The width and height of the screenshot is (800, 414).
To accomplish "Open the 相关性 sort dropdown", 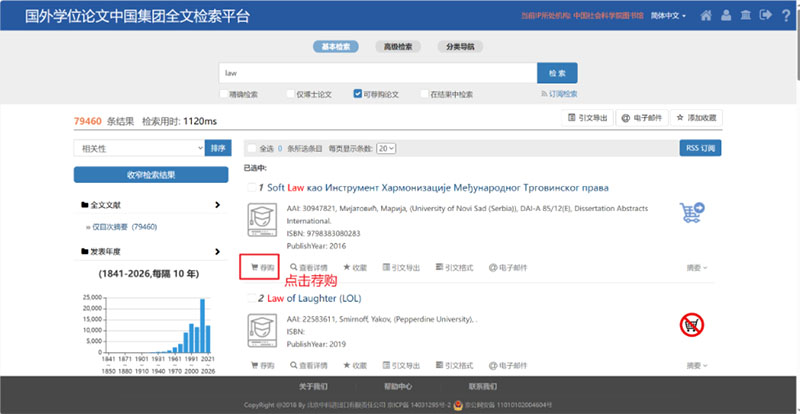I will (x=139, y=148).
